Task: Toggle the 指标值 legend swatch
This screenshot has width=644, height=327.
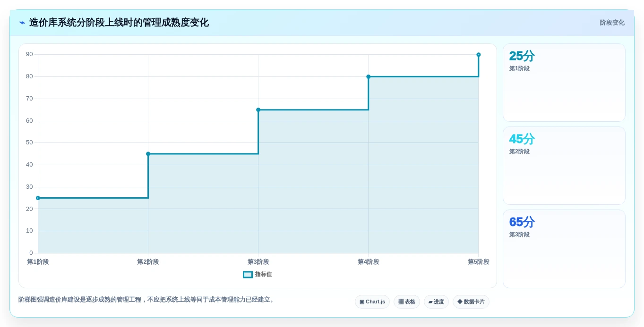Action: pos(248,275)
